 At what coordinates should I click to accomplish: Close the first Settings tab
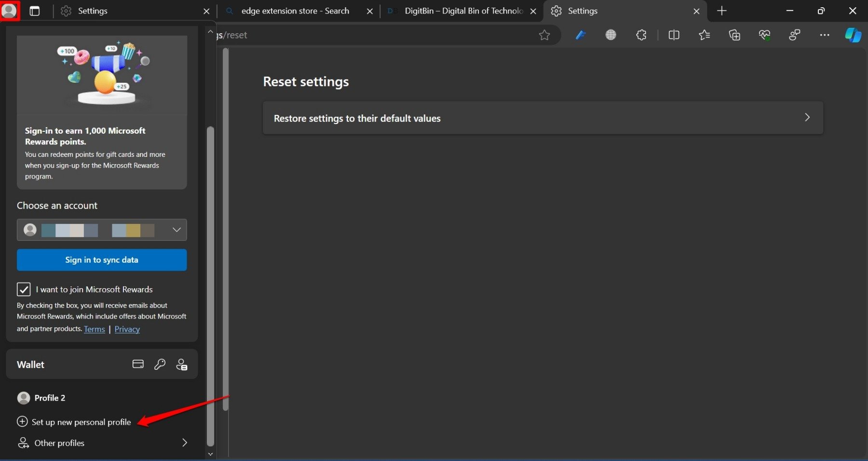(206, 11)
